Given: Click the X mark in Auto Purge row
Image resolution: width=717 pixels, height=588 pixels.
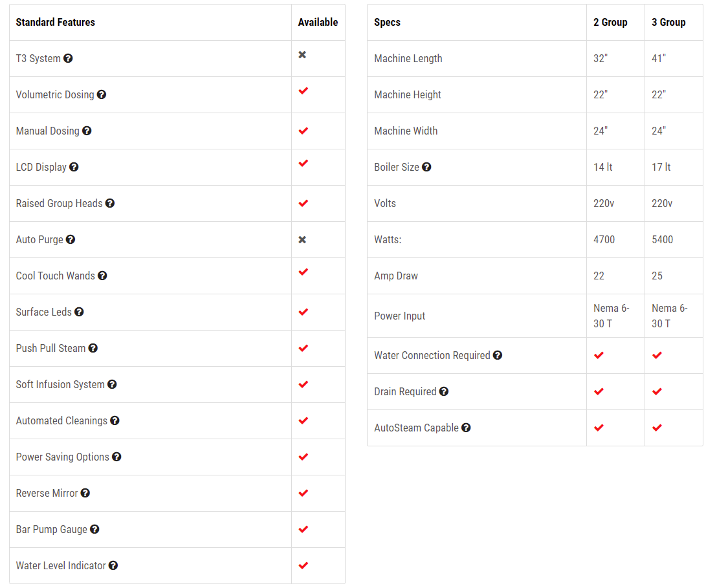Looking at the screenshot, I should (302, 239).
